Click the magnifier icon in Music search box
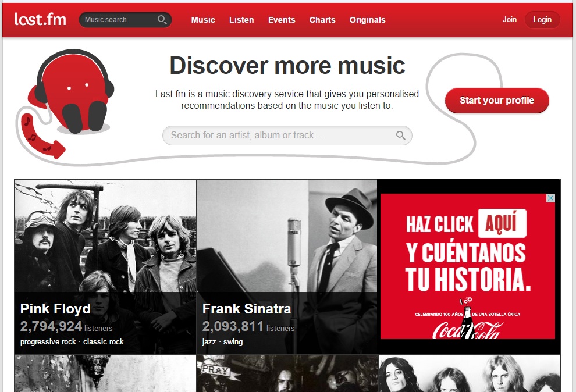Viewport: 576px width, 392px height. point(162,19)
